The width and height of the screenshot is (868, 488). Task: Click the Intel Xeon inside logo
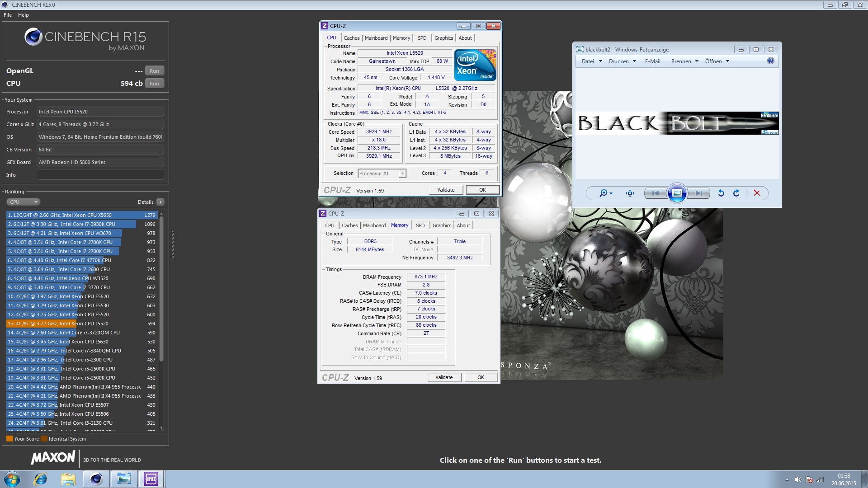pos(475,65)
